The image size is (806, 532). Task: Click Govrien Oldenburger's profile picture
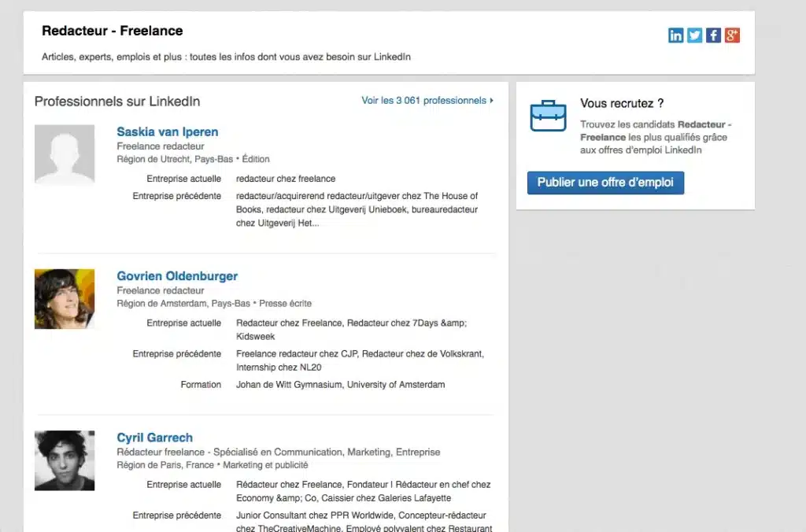pos(65,299)
